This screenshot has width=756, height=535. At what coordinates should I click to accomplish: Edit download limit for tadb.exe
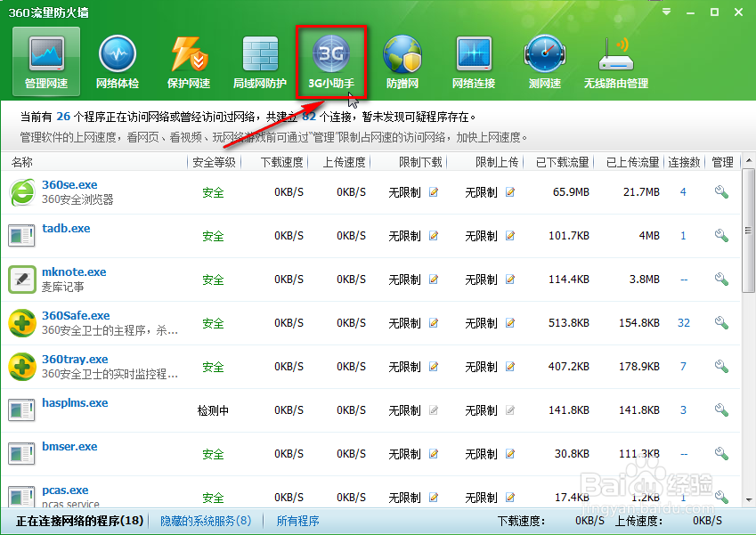point(434,235)
